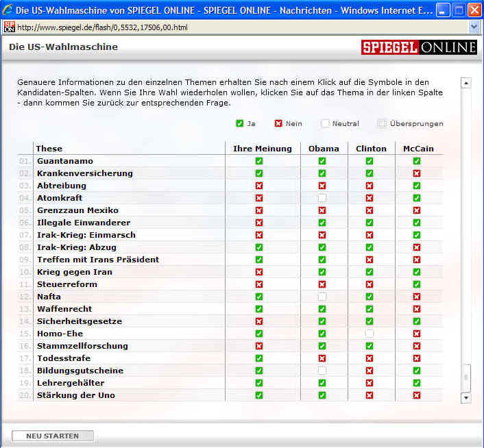The image size is (484, 448).
Task: Click your opinion checkmark for Guantanamo
Action: tap(259, 161)
